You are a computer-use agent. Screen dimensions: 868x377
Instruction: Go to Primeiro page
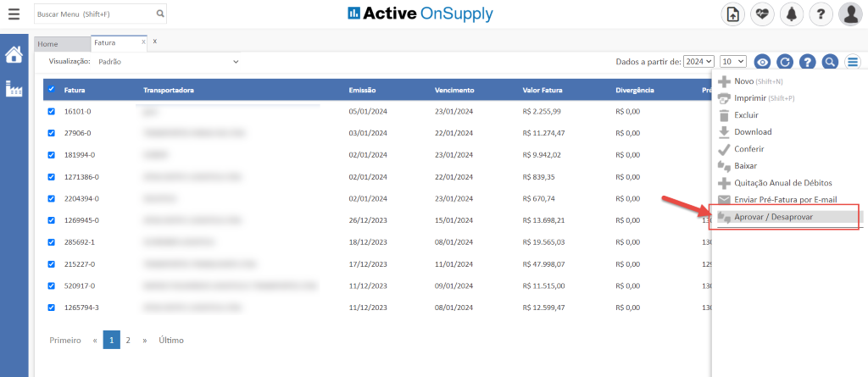[x=65, y=341]
